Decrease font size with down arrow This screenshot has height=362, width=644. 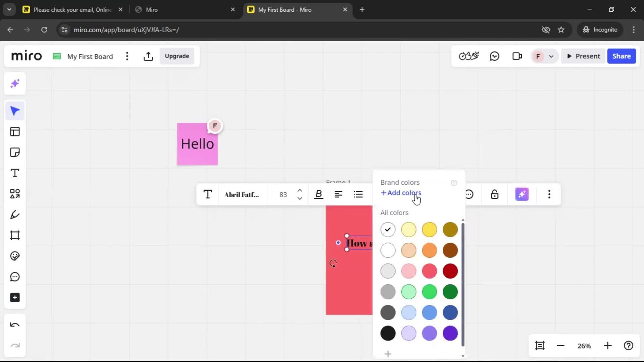coord(300,198)
